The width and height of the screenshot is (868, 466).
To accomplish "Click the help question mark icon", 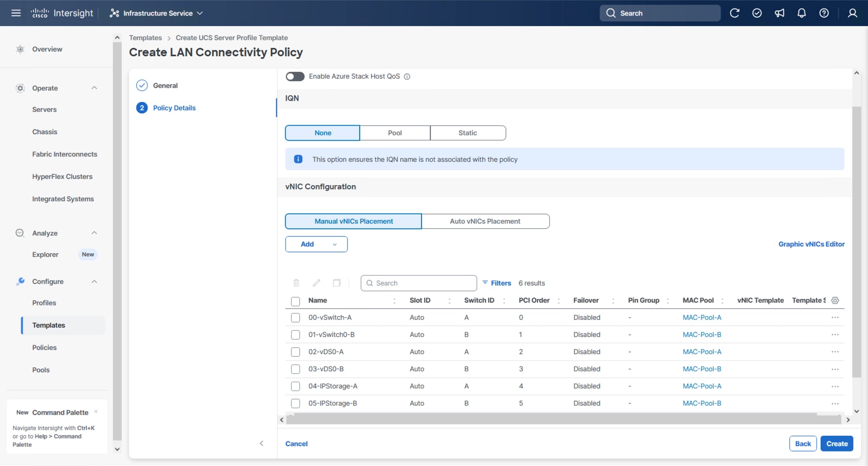I will (824, 13).
